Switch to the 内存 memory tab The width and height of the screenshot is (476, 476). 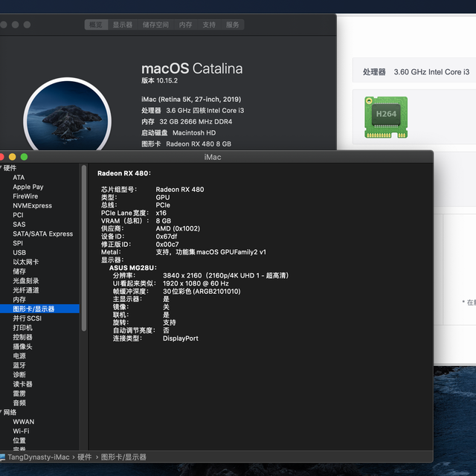pyautogui.click(x=185, y=25)
